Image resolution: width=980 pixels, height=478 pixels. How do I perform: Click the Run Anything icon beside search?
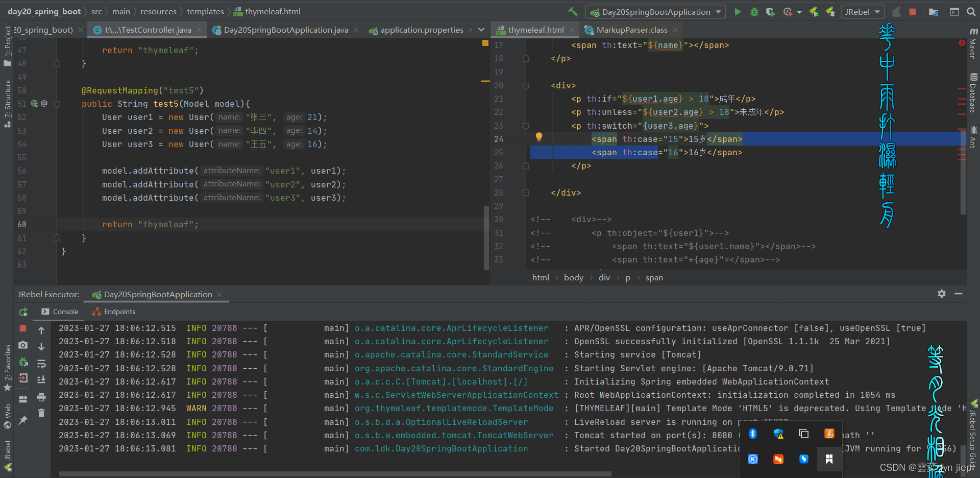pyautogui.click(x=954, y=12)
